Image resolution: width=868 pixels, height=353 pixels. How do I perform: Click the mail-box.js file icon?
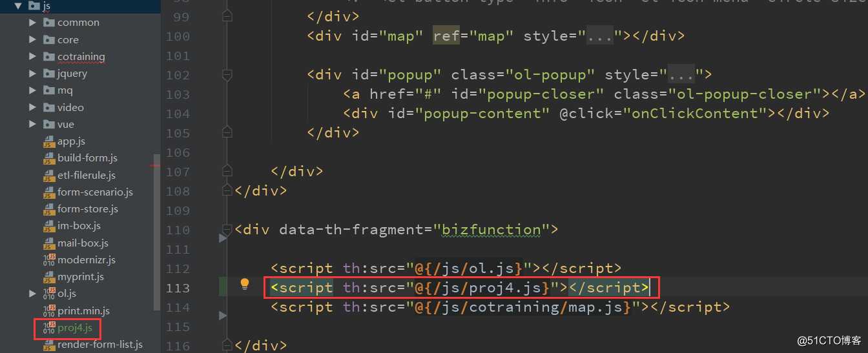pyautogui.click(x=49, y=243)
